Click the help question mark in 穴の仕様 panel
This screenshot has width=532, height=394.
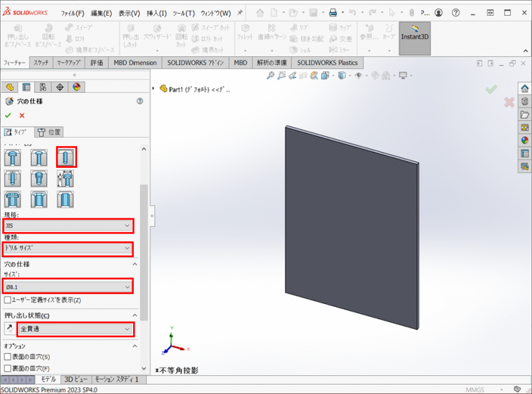[x=140, y=102]
